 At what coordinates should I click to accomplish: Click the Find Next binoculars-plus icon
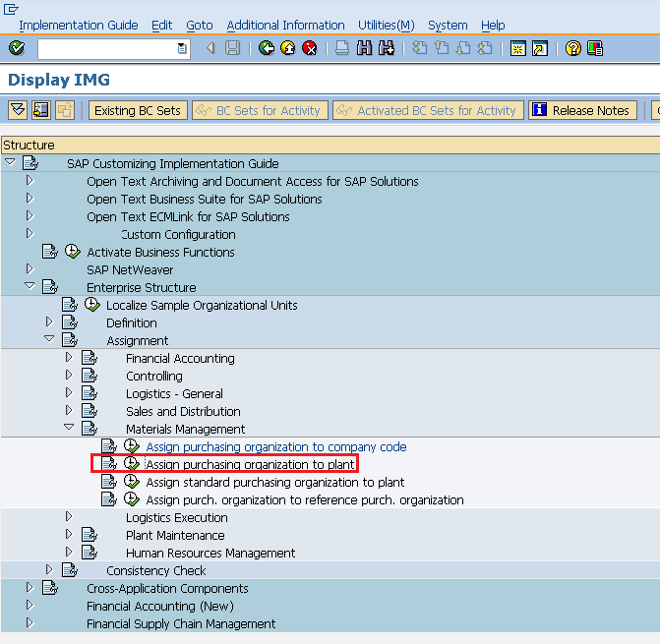[x=387, y=48]
